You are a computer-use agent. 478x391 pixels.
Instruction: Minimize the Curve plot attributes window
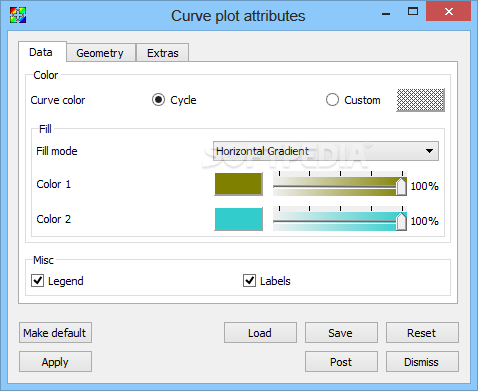coord(386,14)
